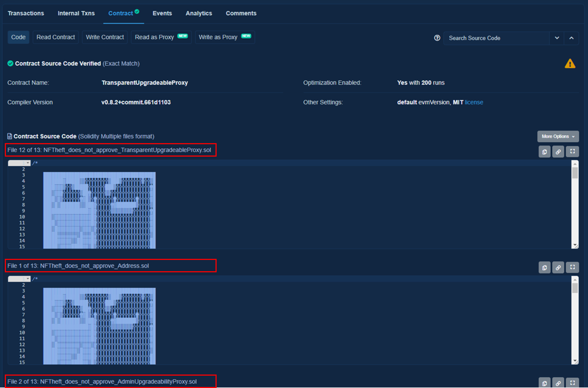Toggle fullscreen for Address.sol code
The image size is (588, 388).
coord(572,267)
